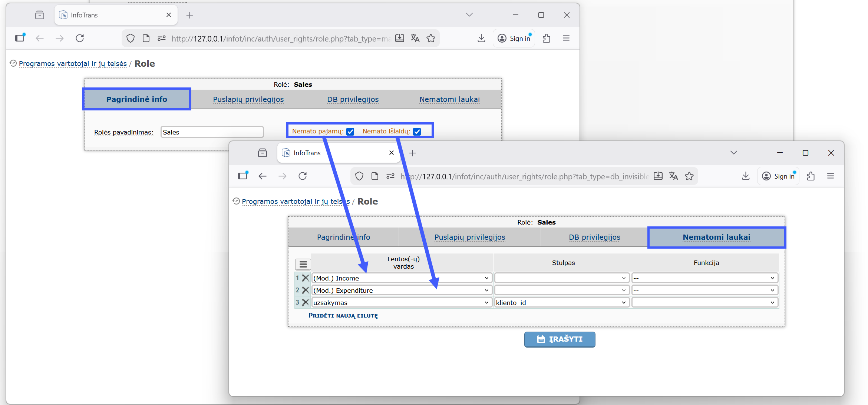Open new tab in the front window
This screenshot has width=868, height=405.
pyautogui.click(x=413, y=153)
